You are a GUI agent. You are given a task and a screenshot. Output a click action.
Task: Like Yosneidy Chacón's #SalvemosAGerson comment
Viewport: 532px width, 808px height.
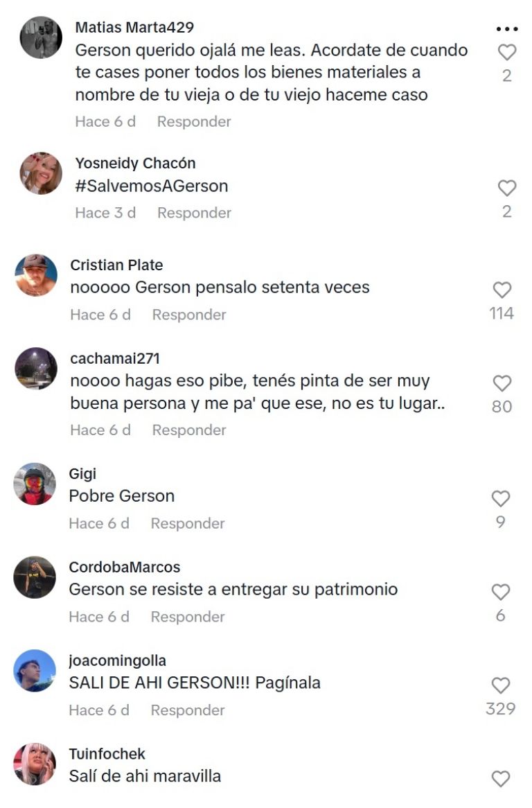click(x=507, y=188)
